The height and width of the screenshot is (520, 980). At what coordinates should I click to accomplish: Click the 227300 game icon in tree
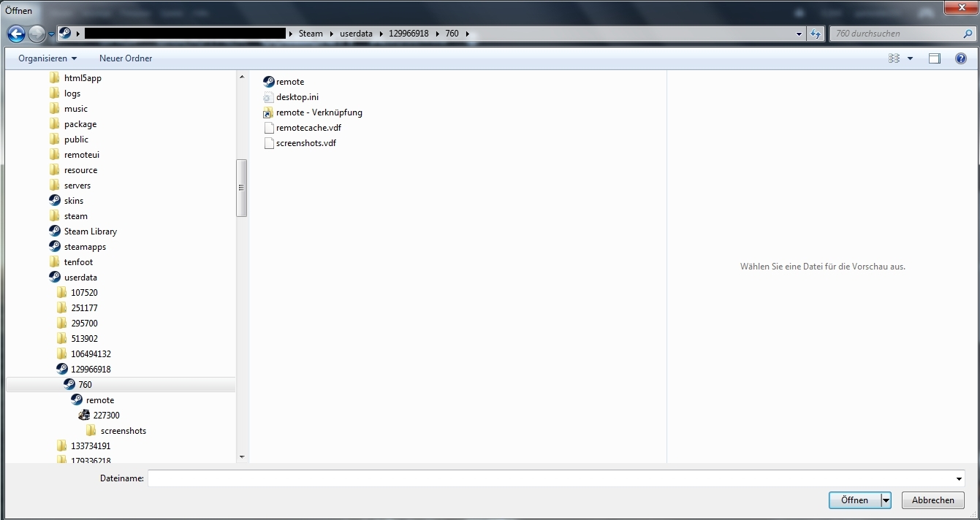click(84, 415)
